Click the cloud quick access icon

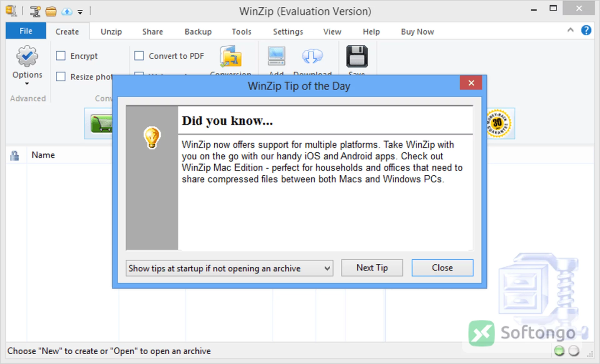coord(67,12)
